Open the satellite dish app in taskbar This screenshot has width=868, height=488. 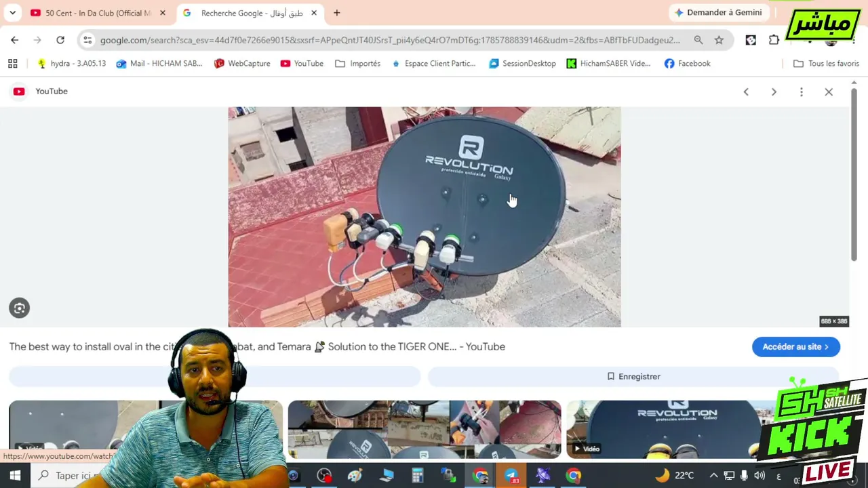pos(542,476)
